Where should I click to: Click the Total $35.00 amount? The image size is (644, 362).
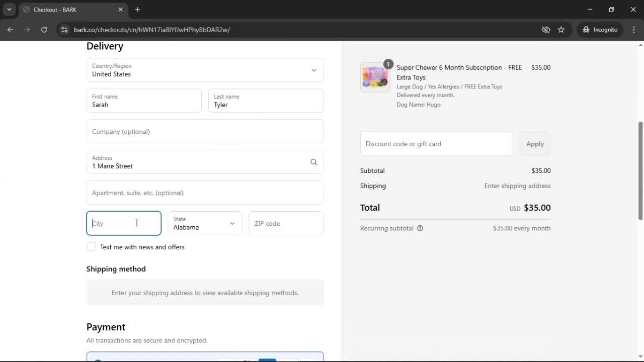point(537,208)
